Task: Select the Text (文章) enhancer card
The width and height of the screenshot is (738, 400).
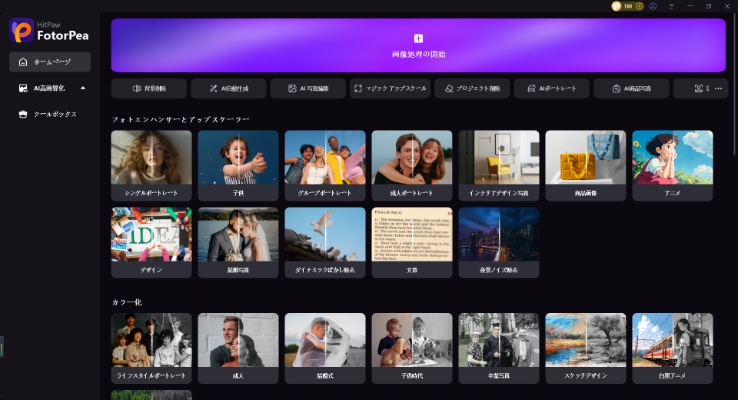Action: [412, 242]
